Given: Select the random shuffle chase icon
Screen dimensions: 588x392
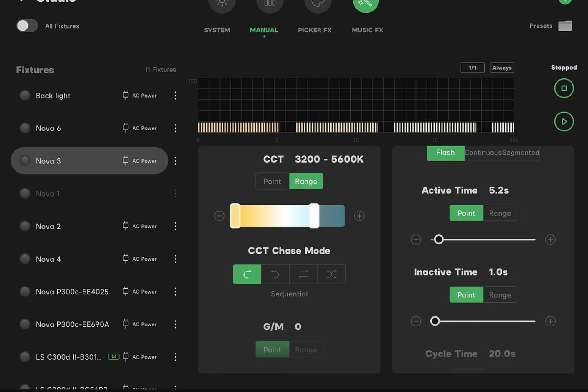Looking at the screenshot, I should click(x=332, y=274).
